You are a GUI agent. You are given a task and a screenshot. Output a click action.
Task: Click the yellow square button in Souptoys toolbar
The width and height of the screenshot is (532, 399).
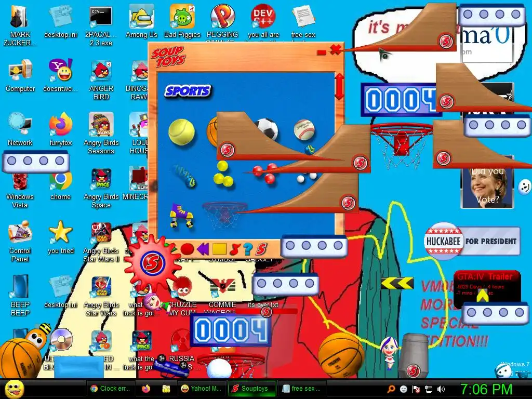click(x=219, y=249)
